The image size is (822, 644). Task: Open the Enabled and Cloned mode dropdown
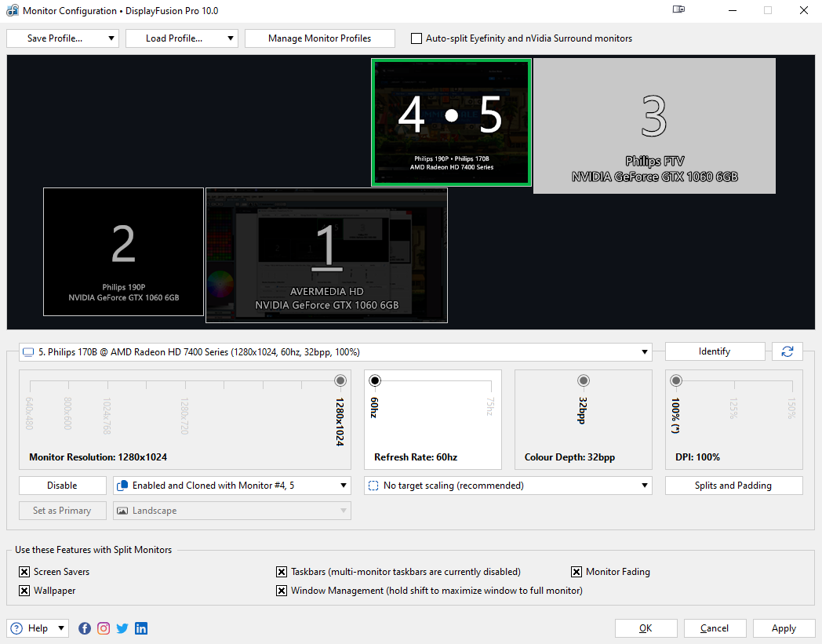click(x=232, y=486)
